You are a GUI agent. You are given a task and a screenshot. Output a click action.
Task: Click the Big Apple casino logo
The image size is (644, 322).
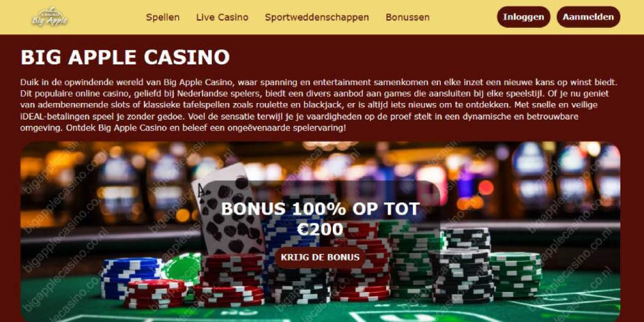pos(49,17)
